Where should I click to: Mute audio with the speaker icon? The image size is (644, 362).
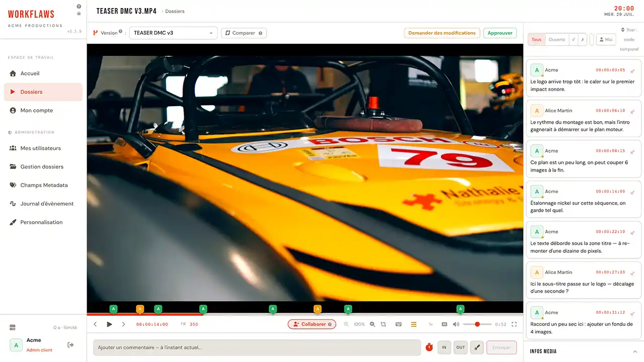point(456,324)
